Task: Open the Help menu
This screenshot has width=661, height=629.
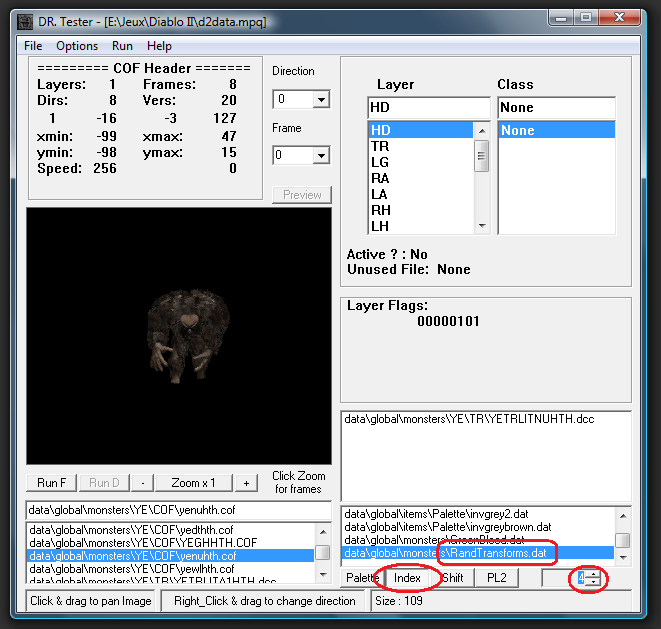Action: point(159,46)
